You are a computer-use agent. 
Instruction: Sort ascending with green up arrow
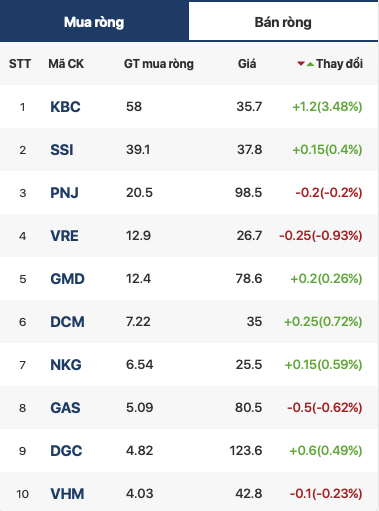[310, 64]
